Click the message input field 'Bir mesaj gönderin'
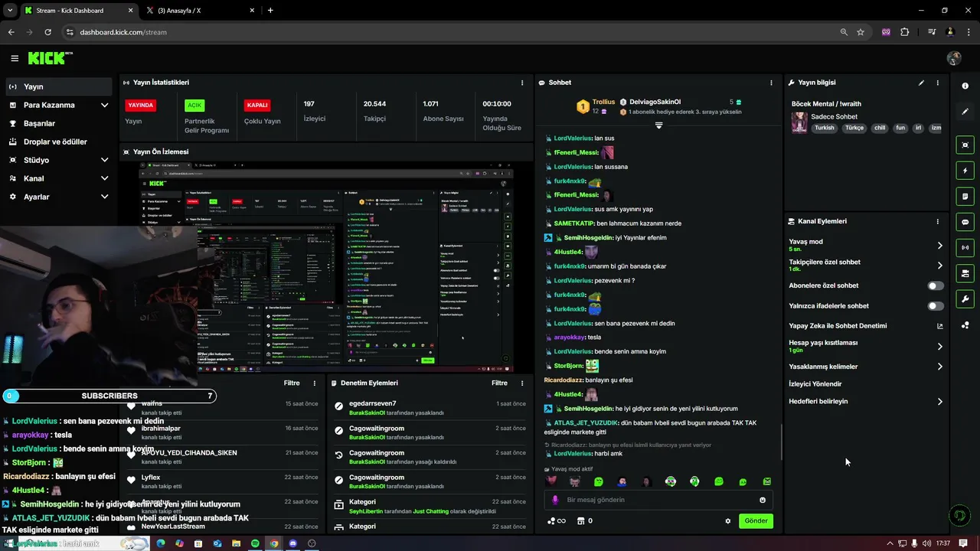The image size is (980, 551). click(x=658, y=500)
